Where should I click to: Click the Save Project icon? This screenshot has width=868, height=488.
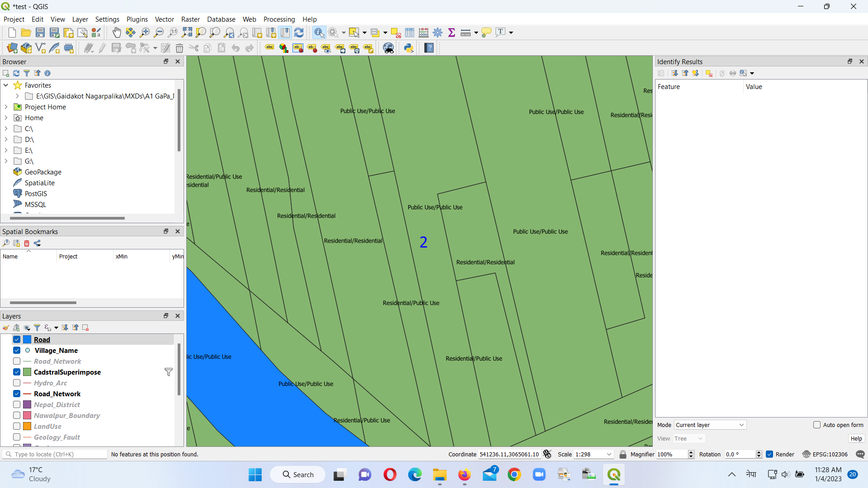tap(40, 33)
